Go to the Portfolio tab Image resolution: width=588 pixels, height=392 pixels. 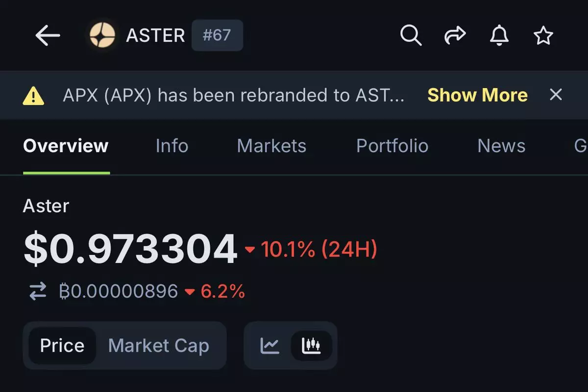(392, 146)
